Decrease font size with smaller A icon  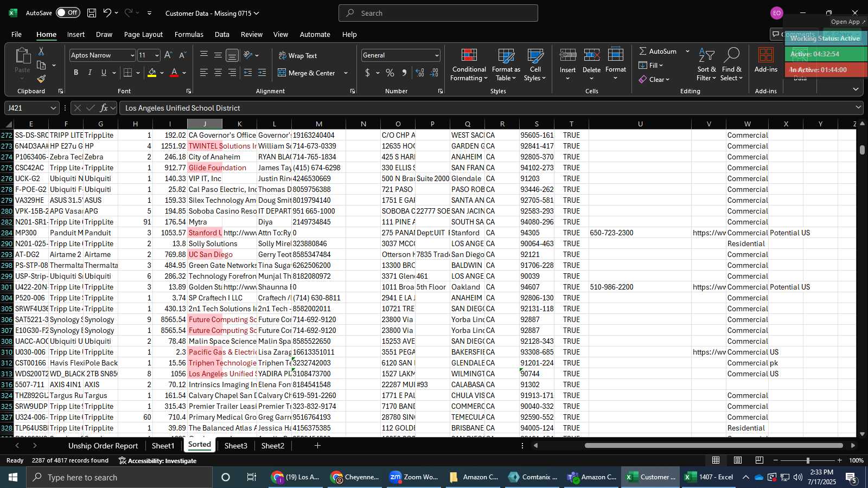[182, 55]
